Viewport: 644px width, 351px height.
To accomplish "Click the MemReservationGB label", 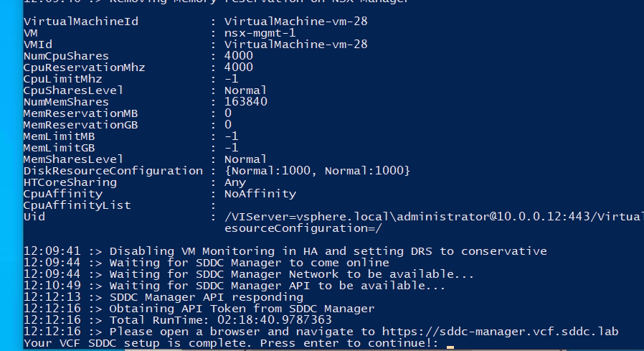I will (x=80, y=124).
